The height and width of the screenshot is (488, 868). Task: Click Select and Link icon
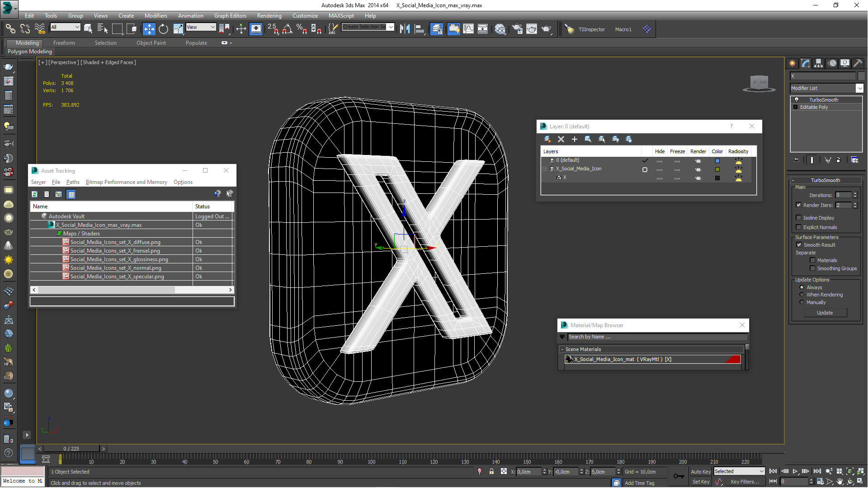click(x=10, y=29)
